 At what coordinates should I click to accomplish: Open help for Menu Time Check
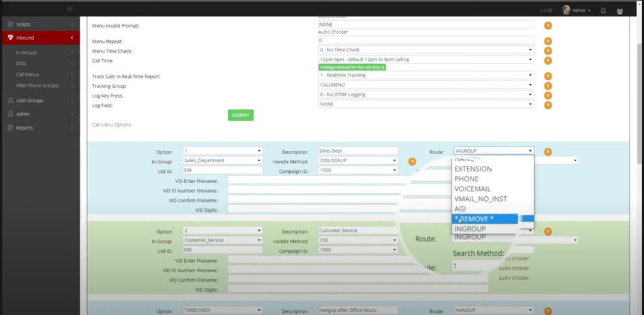pyautogui.click(x=548, y=51)
